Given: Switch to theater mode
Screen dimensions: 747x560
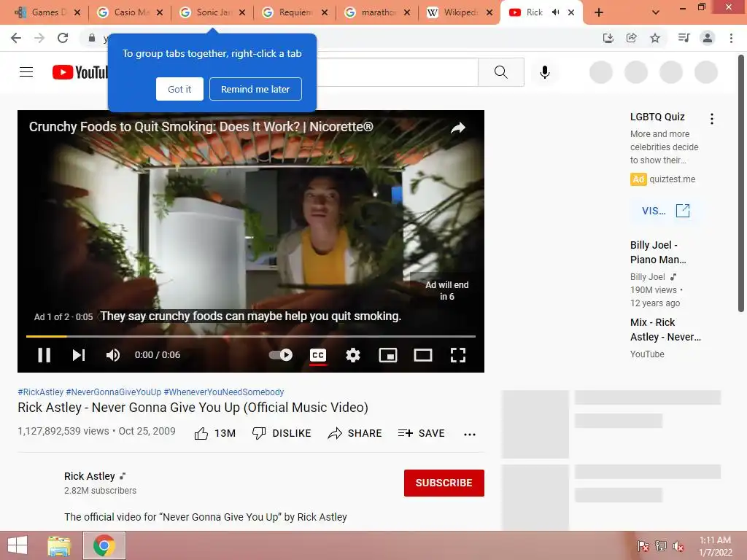Looking at the screenshot, I should [422, 355].
